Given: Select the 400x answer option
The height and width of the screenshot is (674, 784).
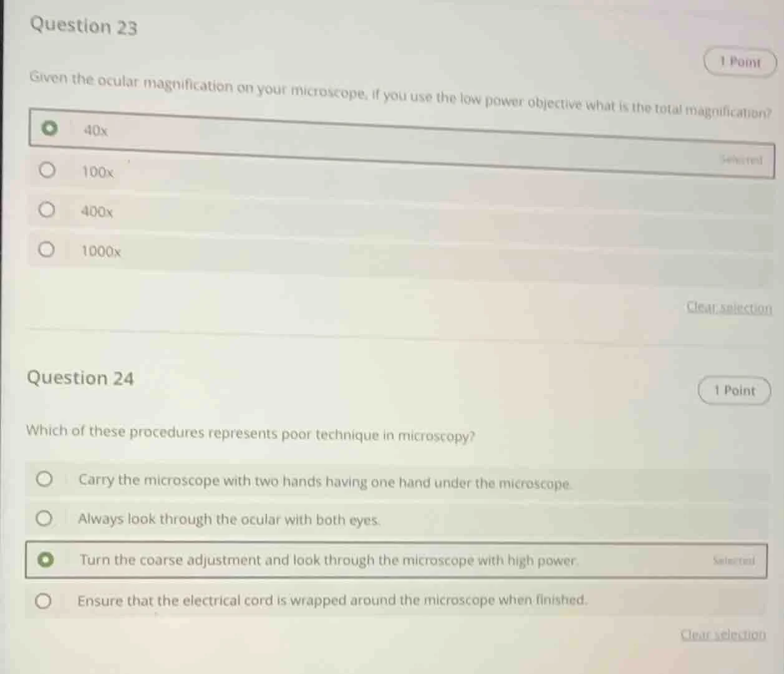Looking at the screenshot, I should (x=47, y=209).
